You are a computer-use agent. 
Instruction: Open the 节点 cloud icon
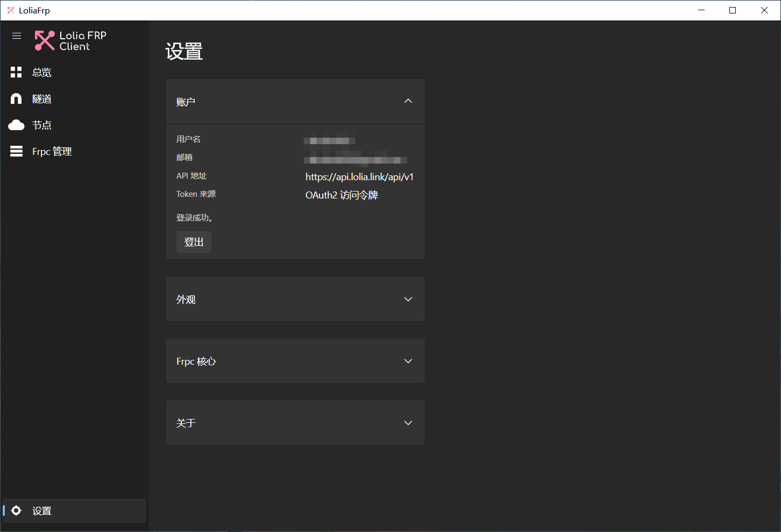[16, 125]
